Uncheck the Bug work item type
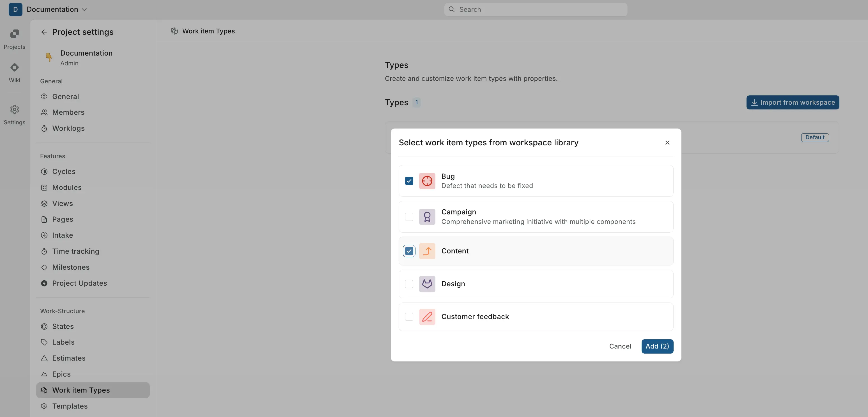The image size is (868, 417). click(x=409, y=181)
